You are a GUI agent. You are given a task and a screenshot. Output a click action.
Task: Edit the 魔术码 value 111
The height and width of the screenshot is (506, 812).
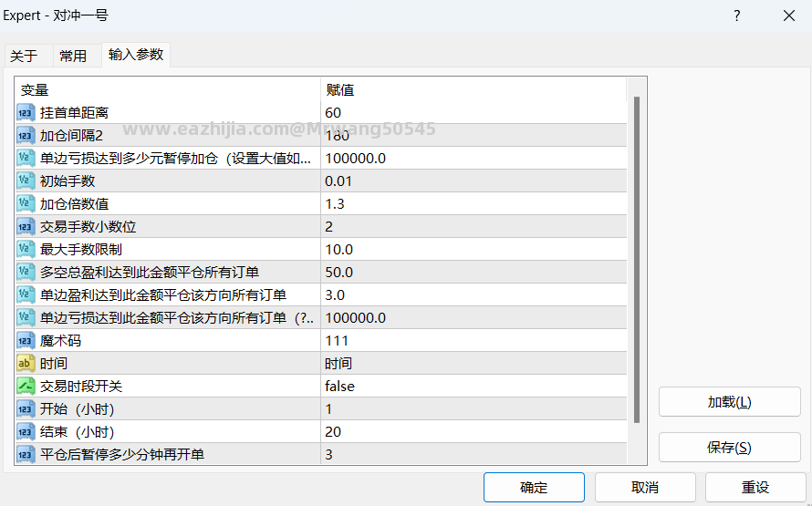pyautogui.click(x=474, y=340)
